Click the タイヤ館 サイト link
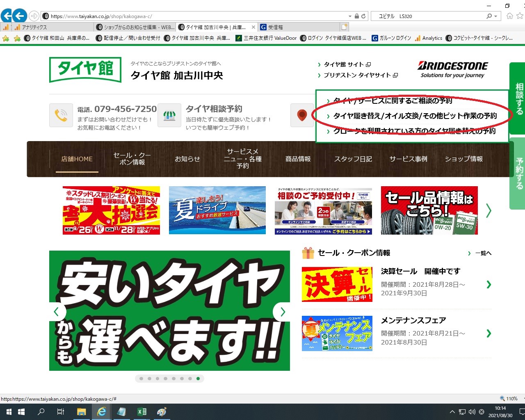 tap(345, 64)
